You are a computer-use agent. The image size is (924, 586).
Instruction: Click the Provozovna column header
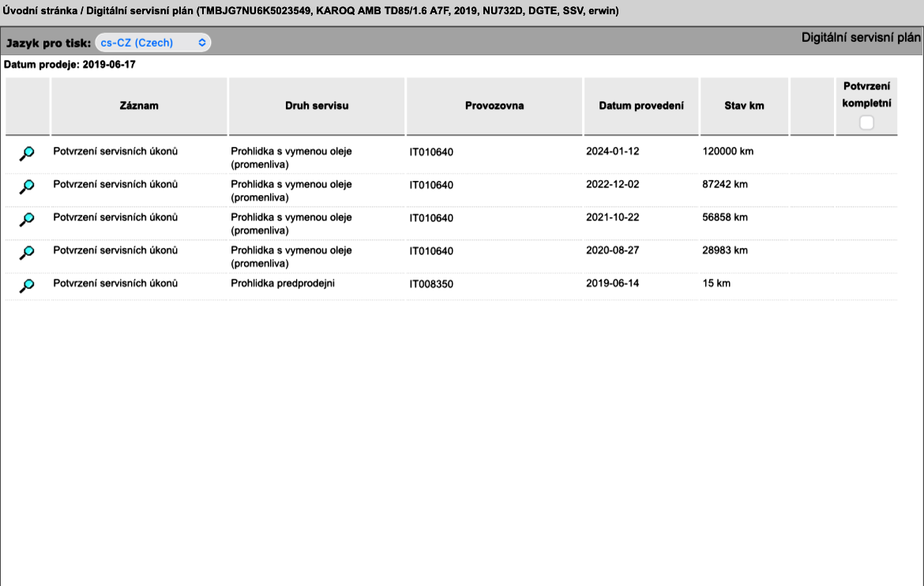(494, 106)
